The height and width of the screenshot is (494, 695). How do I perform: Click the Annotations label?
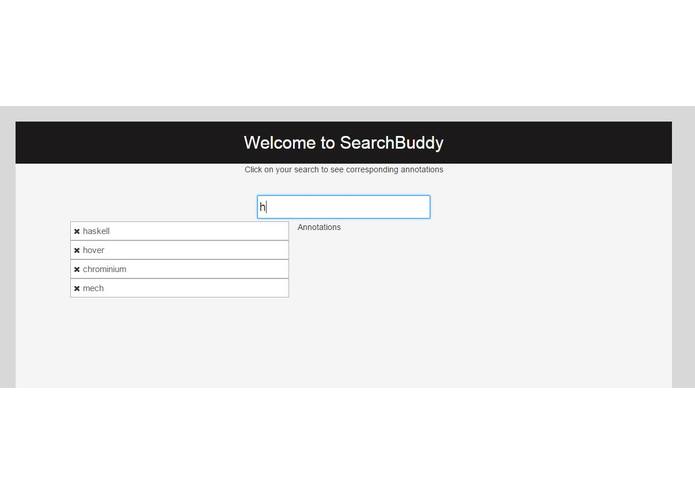point(319,227)
